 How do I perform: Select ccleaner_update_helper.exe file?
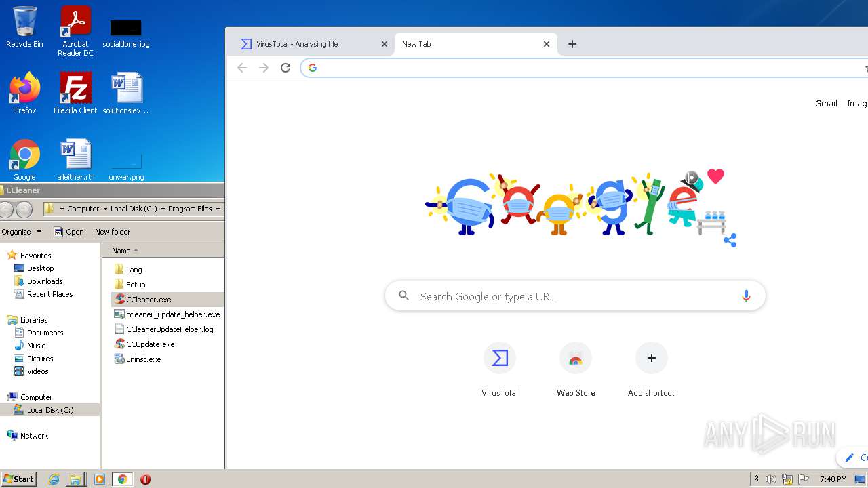tap(167, 314)
